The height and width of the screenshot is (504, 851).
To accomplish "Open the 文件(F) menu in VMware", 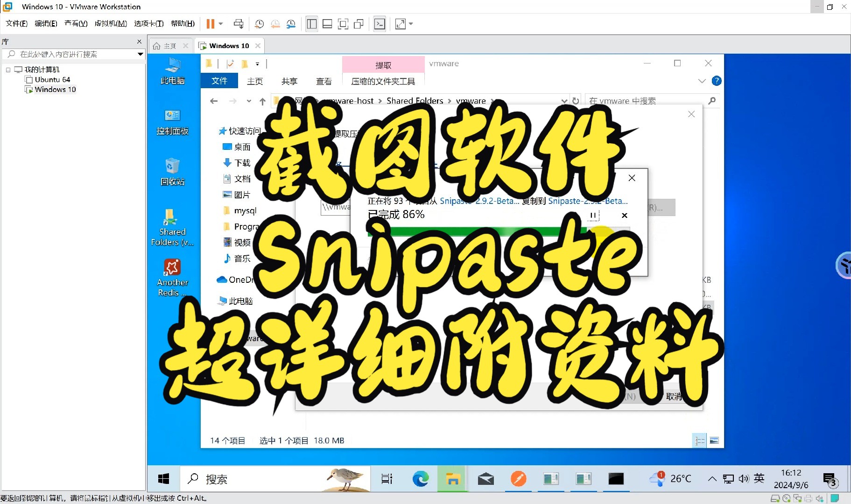I will click(x=16, y=23).
